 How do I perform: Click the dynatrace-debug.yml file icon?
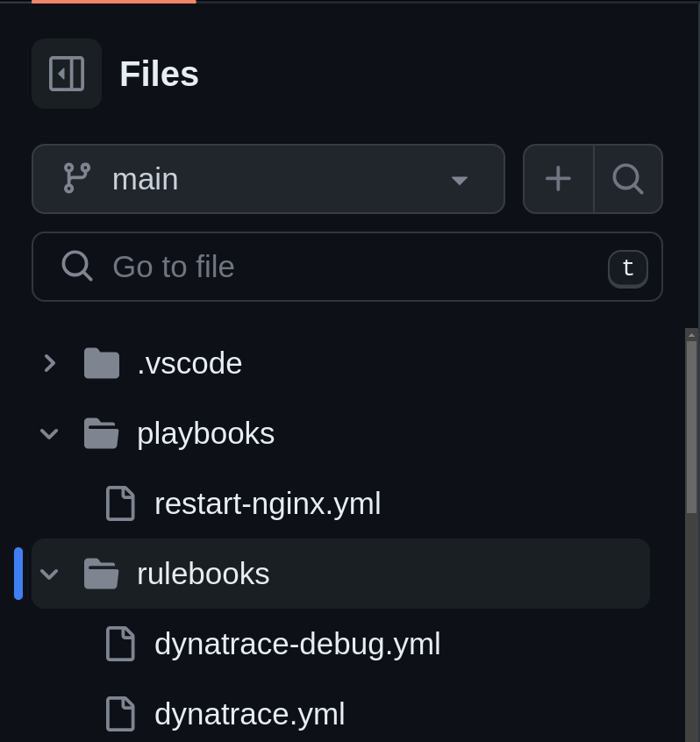click(x=120, y=644)
